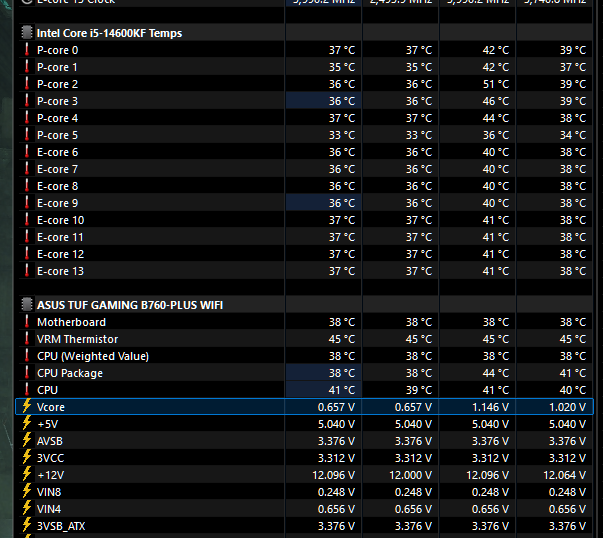The height and width of the screenshot is (538, 603).
Task: Click the 46 °C maximum value for P-core 3
Action: 496,101
